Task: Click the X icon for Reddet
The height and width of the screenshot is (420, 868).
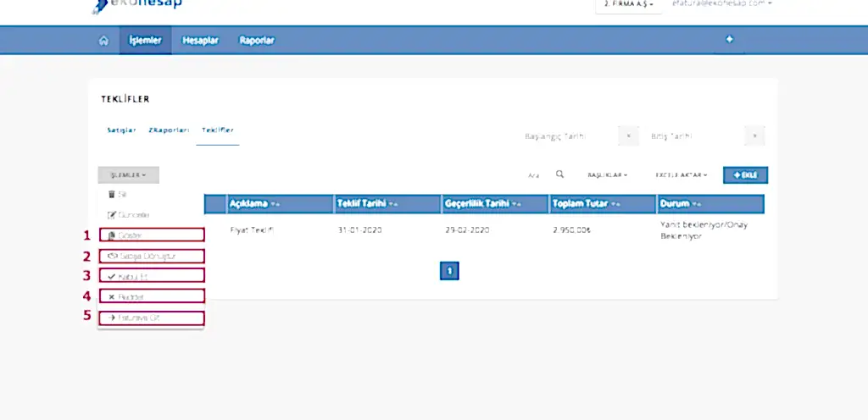Action: click(x=111, y=297)
